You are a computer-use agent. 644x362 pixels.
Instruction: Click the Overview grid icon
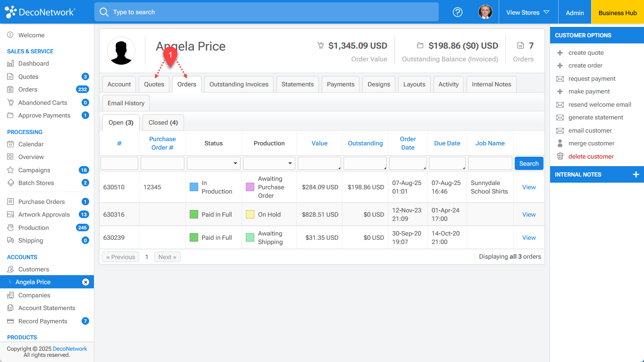tap(10, 157)
